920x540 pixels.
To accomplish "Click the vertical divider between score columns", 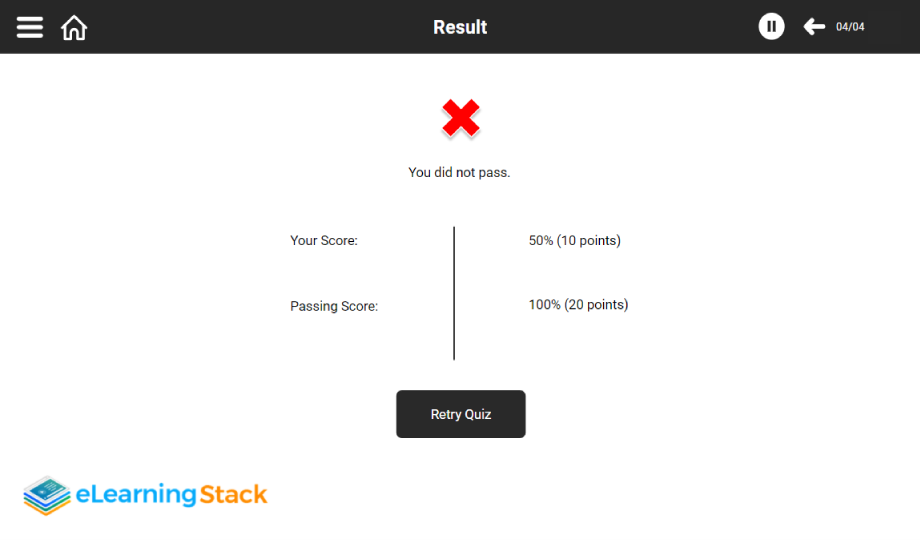I will (x=454, y=292).
